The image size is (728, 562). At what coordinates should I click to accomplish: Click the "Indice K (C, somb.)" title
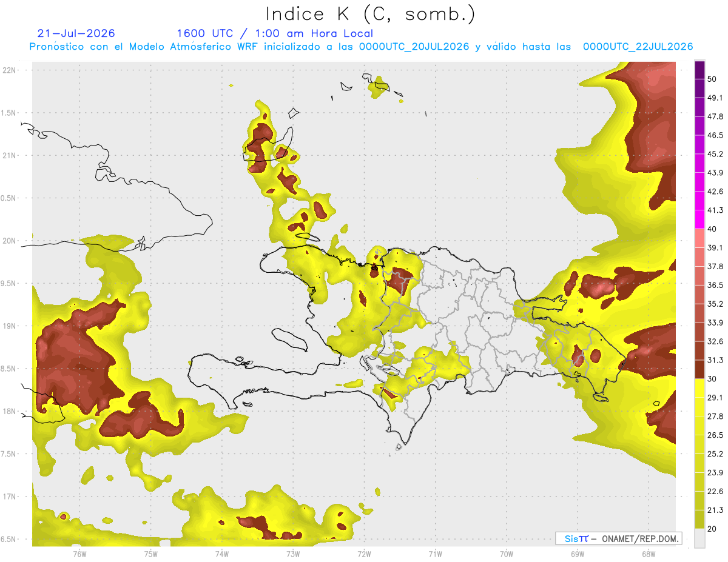370,14
